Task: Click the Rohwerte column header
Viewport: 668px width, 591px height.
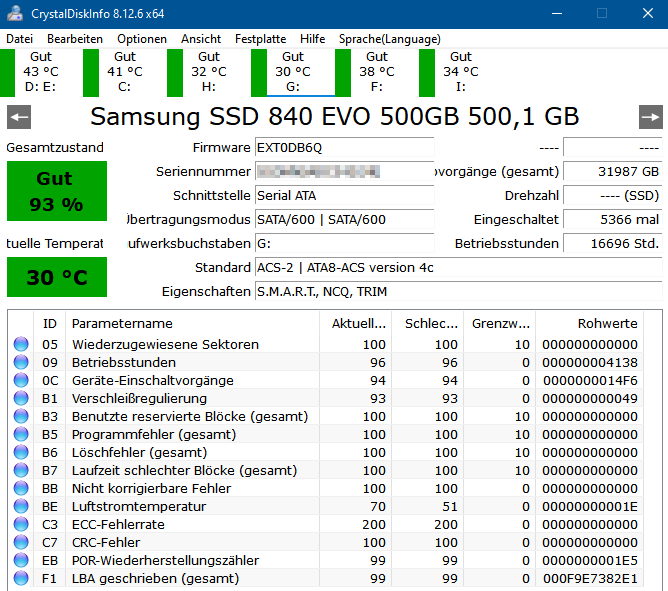Action: [590, 323]
